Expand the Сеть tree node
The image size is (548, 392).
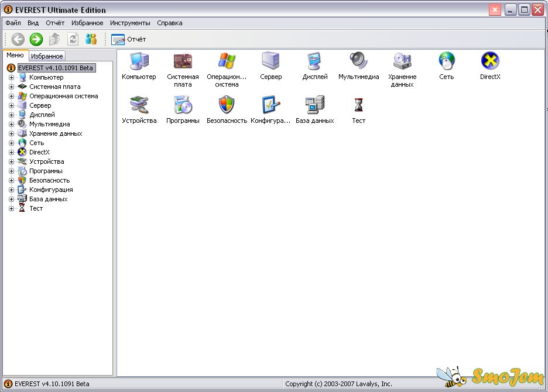point(11,143)
